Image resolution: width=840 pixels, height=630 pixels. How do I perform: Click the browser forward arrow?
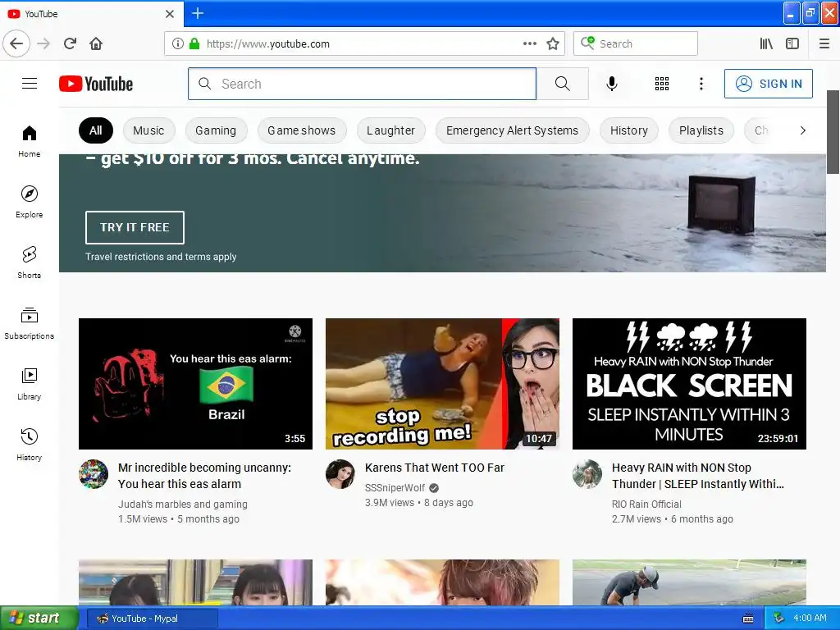[43, 43]
